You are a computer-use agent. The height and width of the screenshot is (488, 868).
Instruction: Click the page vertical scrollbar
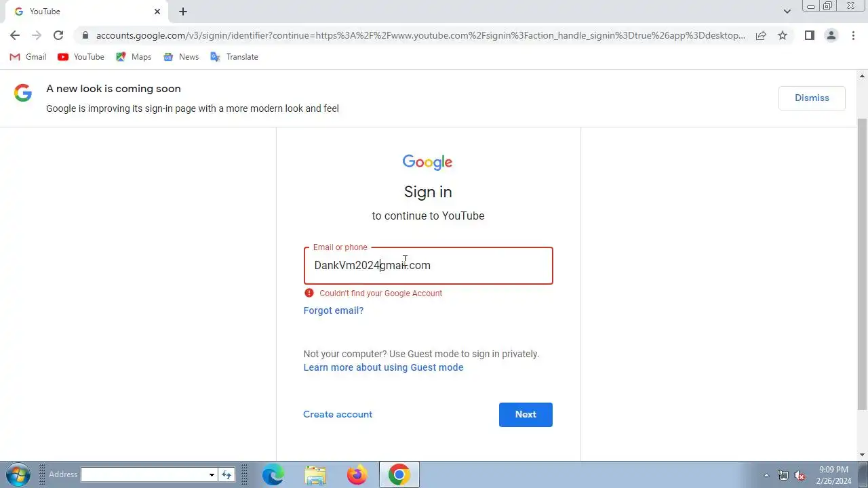pos(863,264)
